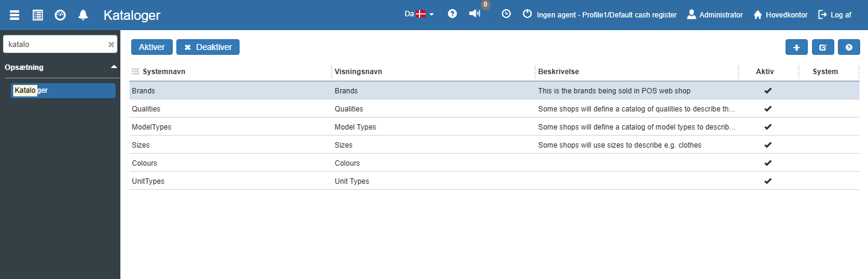Click the Aktiv checkmark for Brands
868x279 pixels.
click(x=767, y=90)
